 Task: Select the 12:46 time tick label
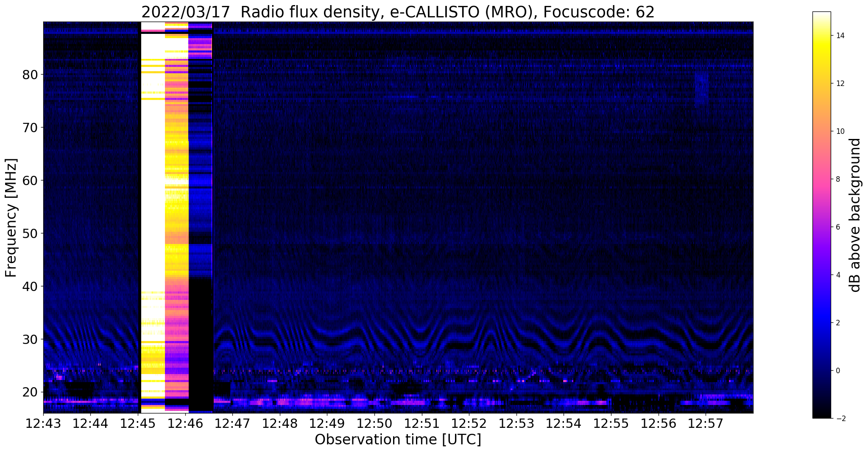tap(185, 423)
